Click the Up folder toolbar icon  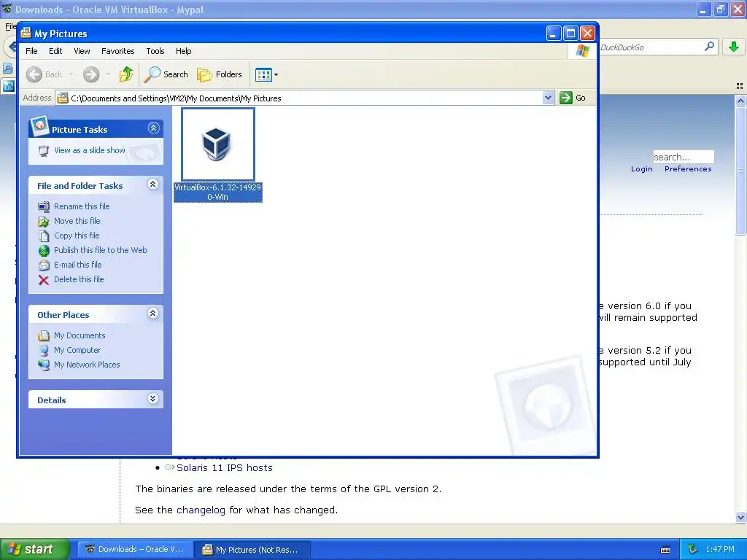[126, 74]
